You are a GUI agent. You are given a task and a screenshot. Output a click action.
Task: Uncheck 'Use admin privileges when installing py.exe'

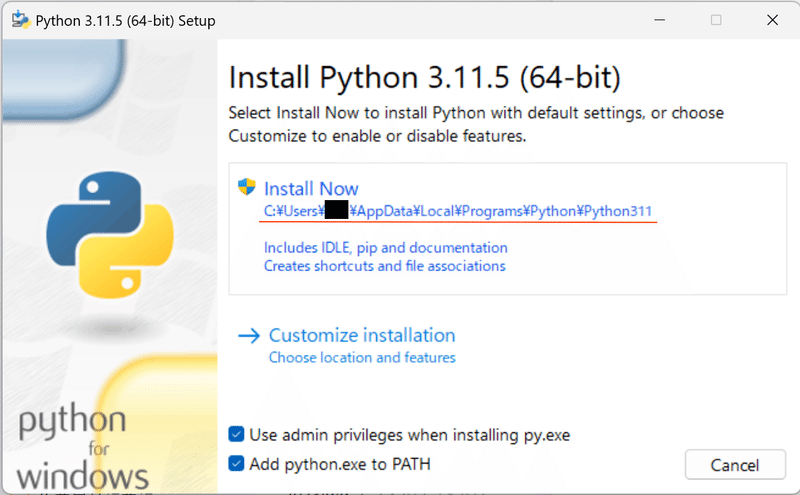pos(236,434)
